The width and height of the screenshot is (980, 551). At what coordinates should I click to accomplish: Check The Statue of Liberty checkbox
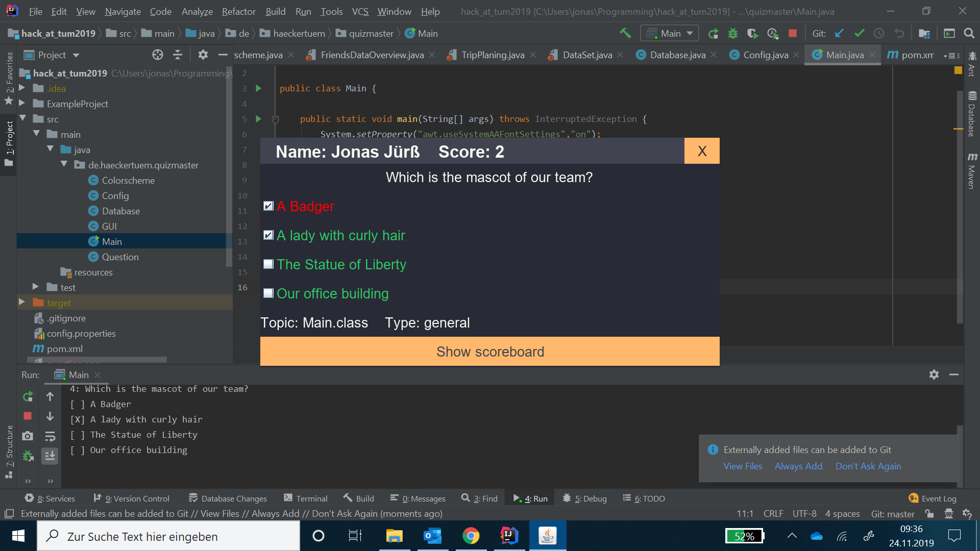[x=268, y=264]
